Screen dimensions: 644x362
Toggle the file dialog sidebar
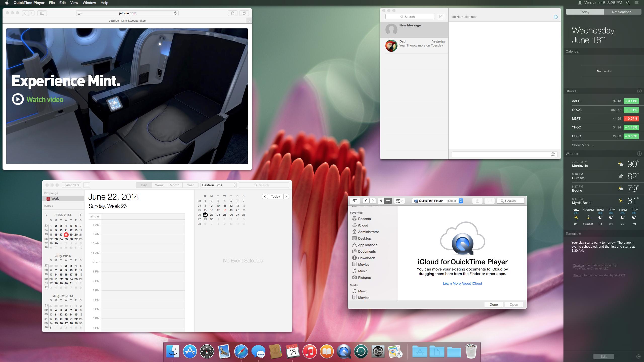pyautogui.click(x=355, y=201)
